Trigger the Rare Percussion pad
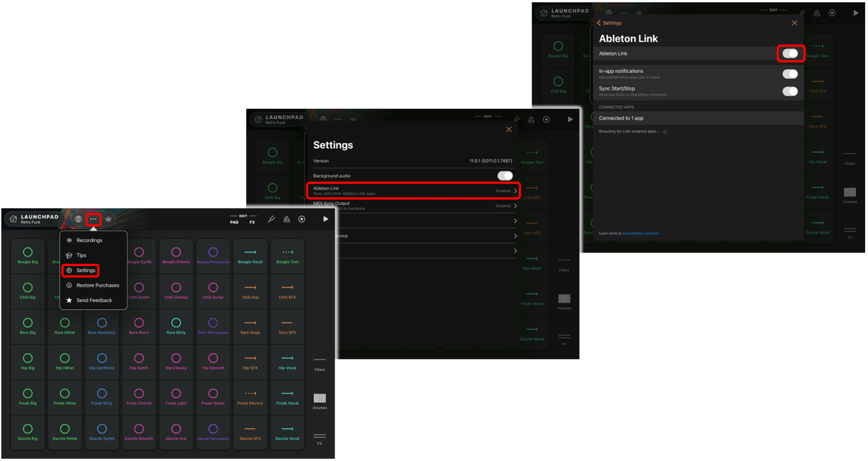Screen dimensions: 868x461 tap(213, 327)
